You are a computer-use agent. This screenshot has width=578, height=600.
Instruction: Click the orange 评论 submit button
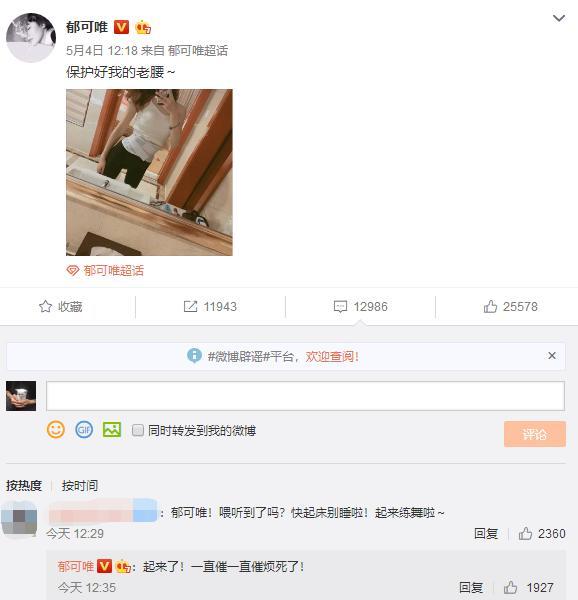click(x=535, y=434)
